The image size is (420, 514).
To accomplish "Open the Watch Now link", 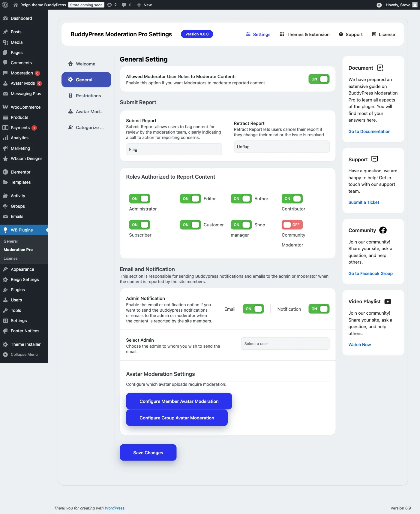I will (359, 345).
